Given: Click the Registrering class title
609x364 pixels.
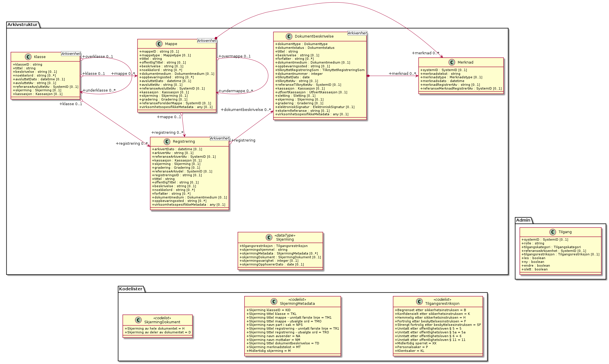Looking at the screenshot, I should (x=184, y=142).
